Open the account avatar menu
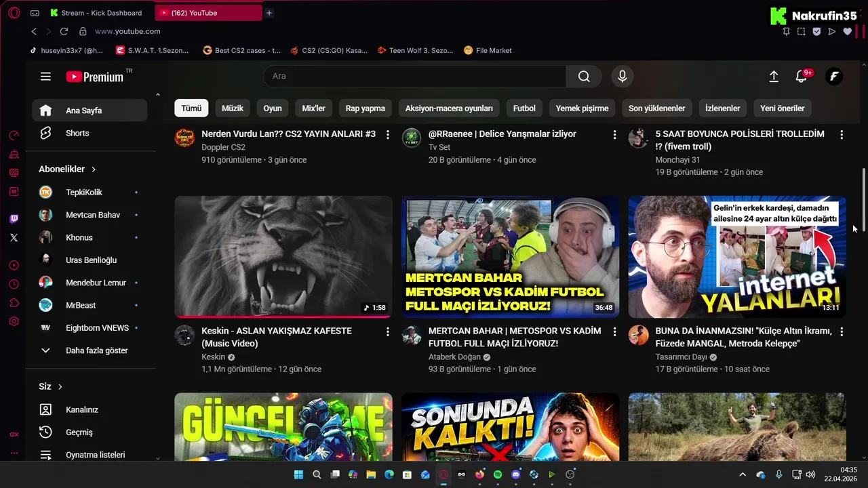Image resolution: width=868 pixels, height=488 pixels. click(834, 77)
